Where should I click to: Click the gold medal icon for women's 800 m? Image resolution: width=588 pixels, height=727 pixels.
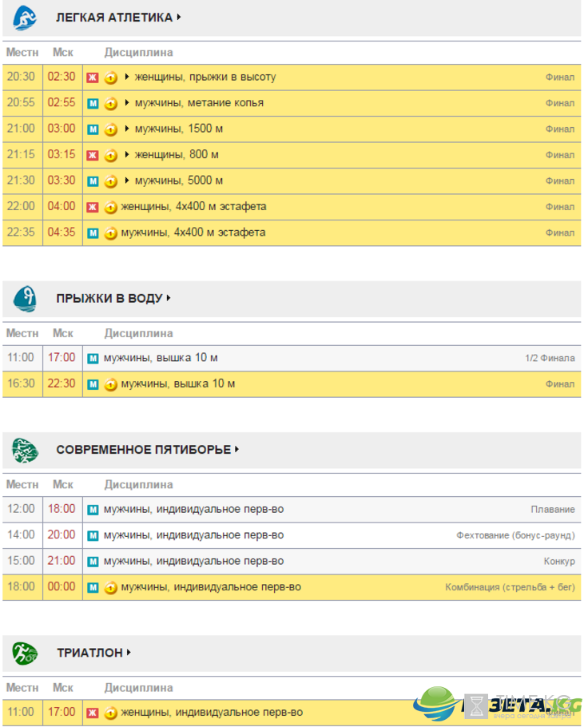click(x=110, y=155)
